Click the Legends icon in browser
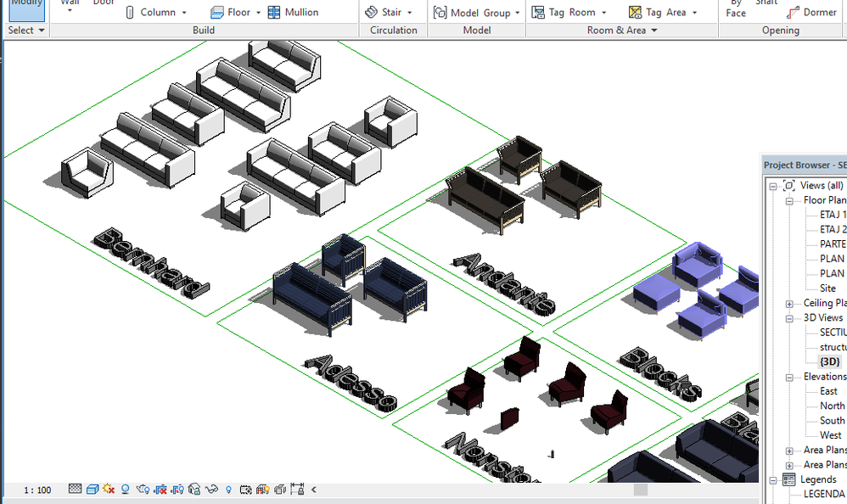847x504 pixels. point(788,479)
